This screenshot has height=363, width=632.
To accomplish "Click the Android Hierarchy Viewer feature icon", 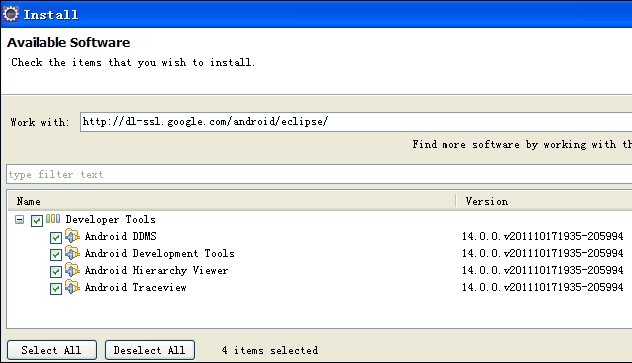I will coord(72,270).
